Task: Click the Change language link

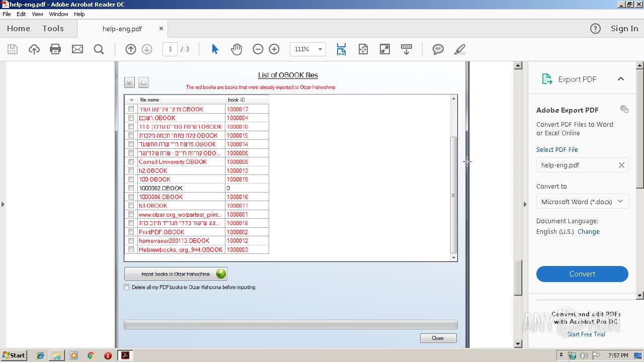Action: [x=589, y=232]
